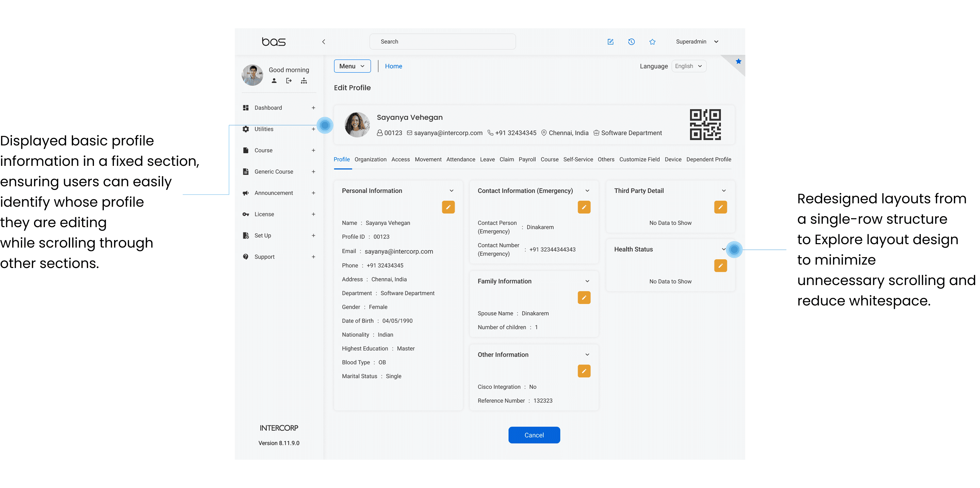Click the user profile icon under greeting

[x=274, y=81]
